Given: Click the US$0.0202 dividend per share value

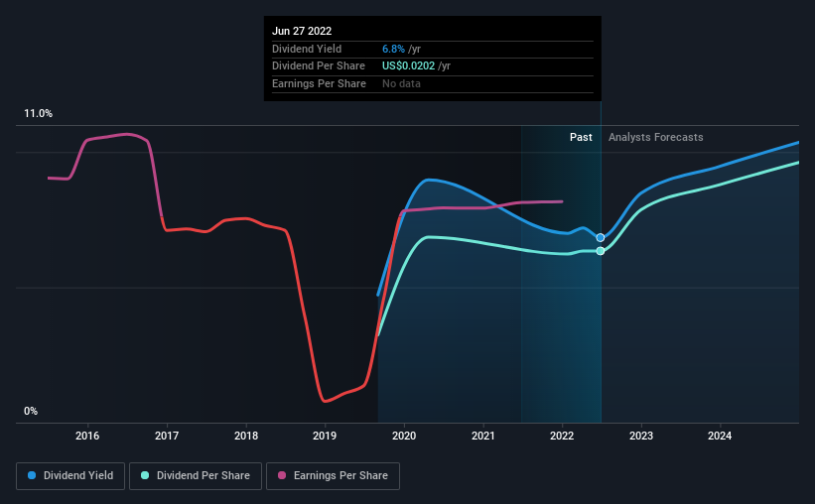Looking at the screenshot, I should 409,66.
